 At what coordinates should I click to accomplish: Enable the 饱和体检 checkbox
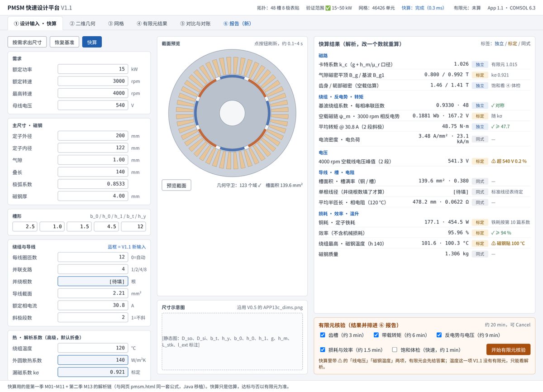[395, 349]
